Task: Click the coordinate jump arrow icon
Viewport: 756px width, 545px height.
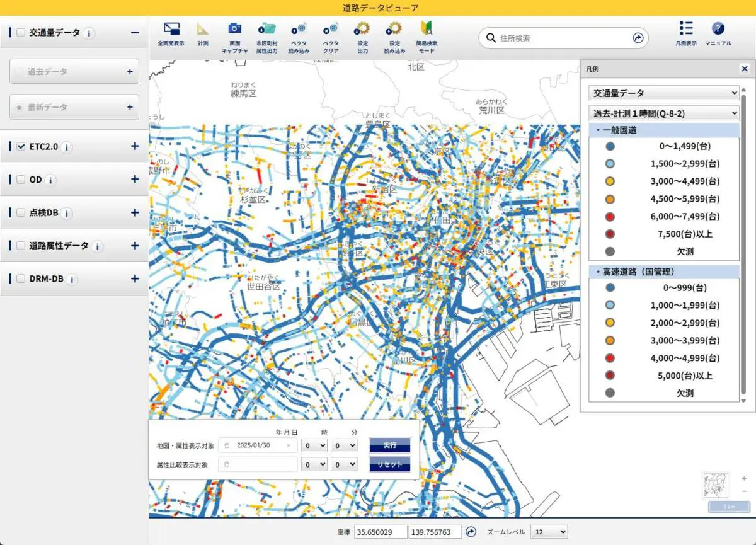Action: click(471, 532)
